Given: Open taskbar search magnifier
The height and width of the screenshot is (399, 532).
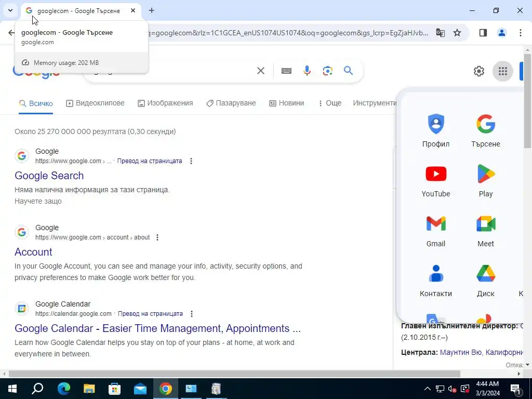Looking at the screenshot, I should tap(37, 389).
